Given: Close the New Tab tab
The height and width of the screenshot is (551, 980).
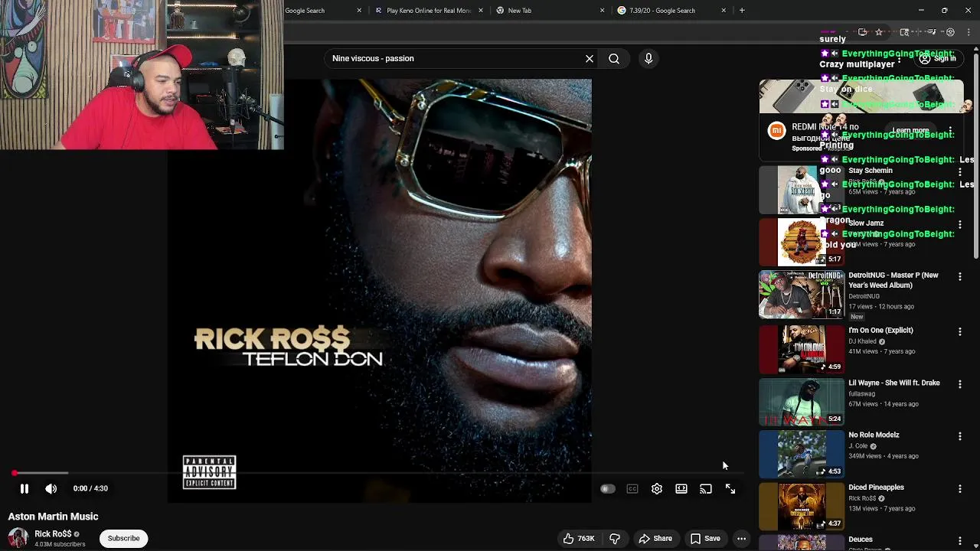Looking at the screenshot, I should click(x=602, y=11).
